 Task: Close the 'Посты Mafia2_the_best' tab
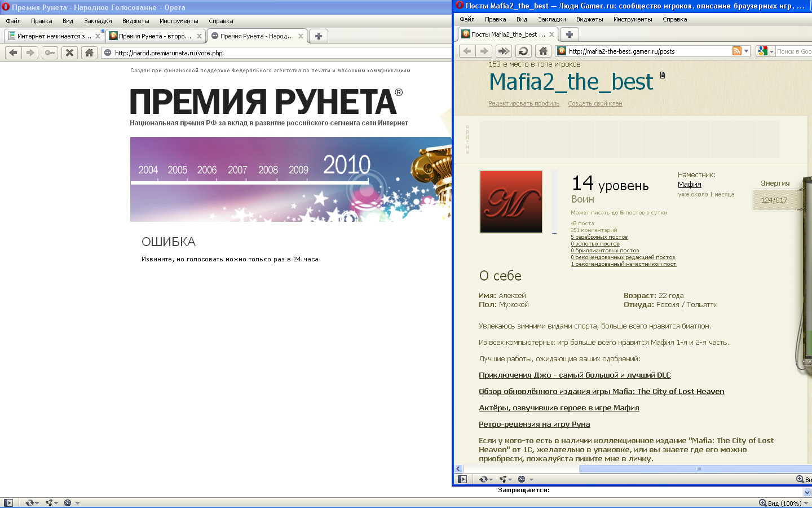pyautogui.click(x=551, y=34)
